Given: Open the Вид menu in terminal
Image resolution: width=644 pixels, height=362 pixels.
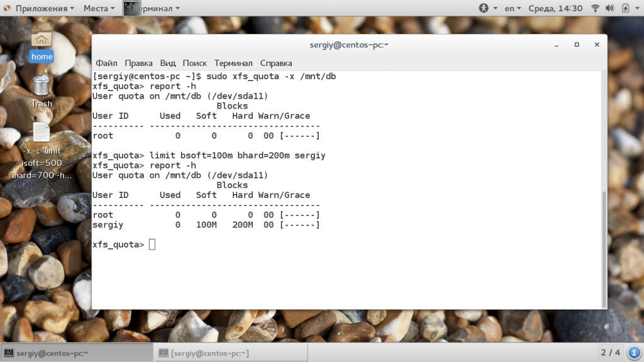Looking at the screenshot, I should [x=168, y=63].
